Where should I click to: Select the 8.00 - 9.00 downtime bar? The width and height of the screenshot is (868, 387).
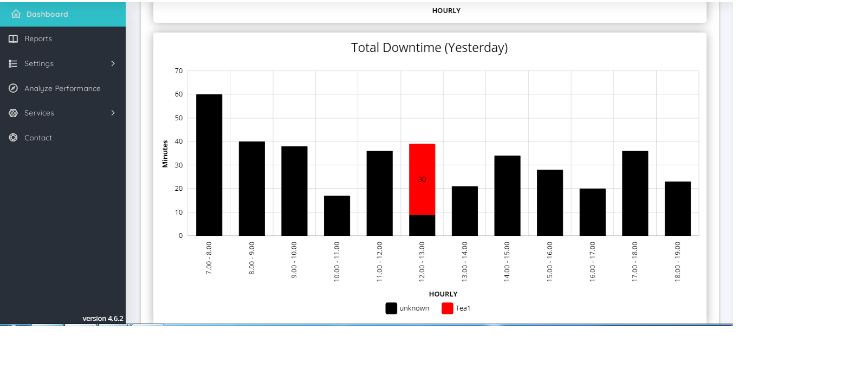(x=252, y=189)
